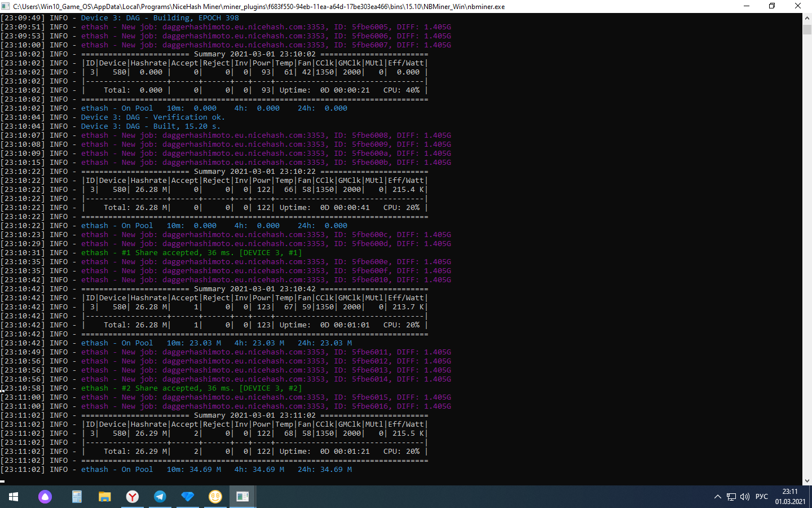Click the Show desktop strip
This screenshot has height=508, width=812.
click(x=810, y=497)
